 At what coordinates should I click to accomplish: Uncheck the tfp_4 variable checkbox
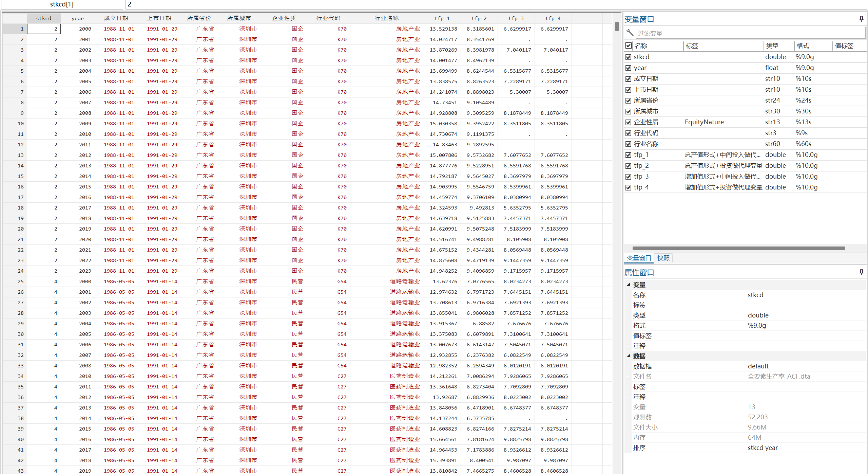tap(629, 187)
